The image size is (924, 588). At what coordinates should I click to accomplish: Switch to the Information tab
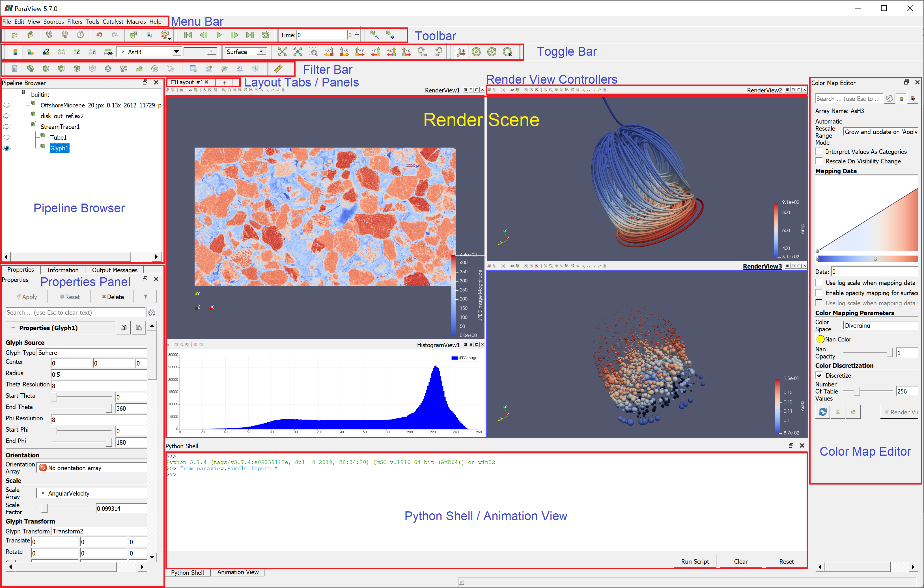tap(63, 270)
